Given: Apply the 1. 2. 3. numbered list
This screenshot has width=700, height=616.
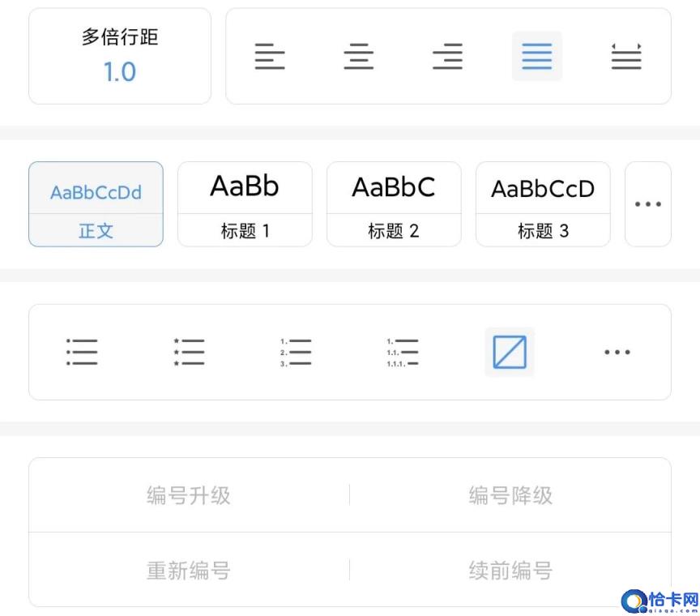Looking at the screenshot, I should pos(293,352).
